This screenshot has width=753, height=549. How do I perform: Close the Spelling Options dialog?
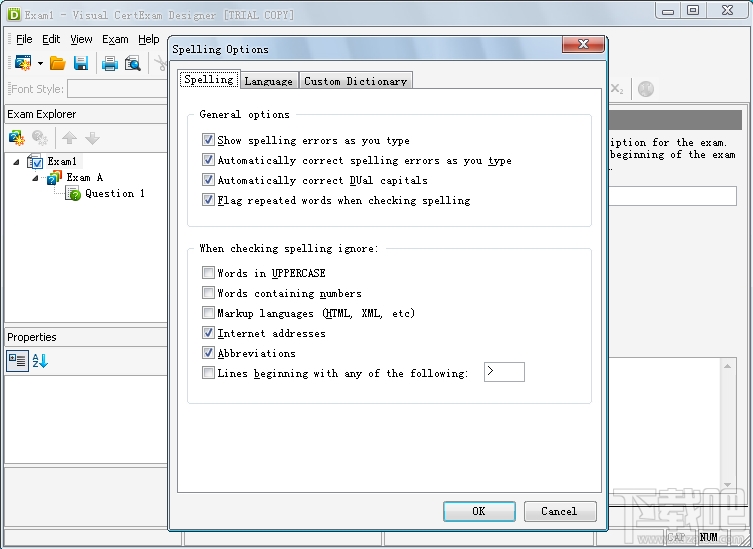tap(583, 44)
